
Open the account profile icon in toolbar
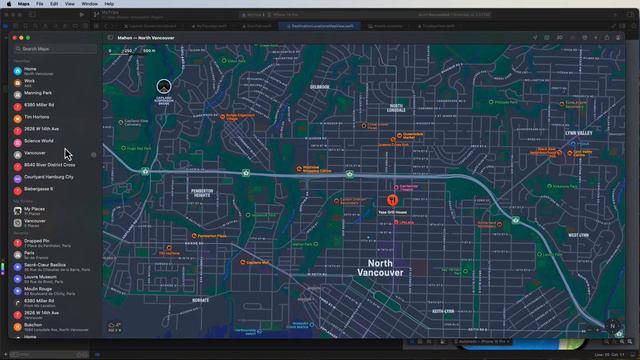coord(618,38)
